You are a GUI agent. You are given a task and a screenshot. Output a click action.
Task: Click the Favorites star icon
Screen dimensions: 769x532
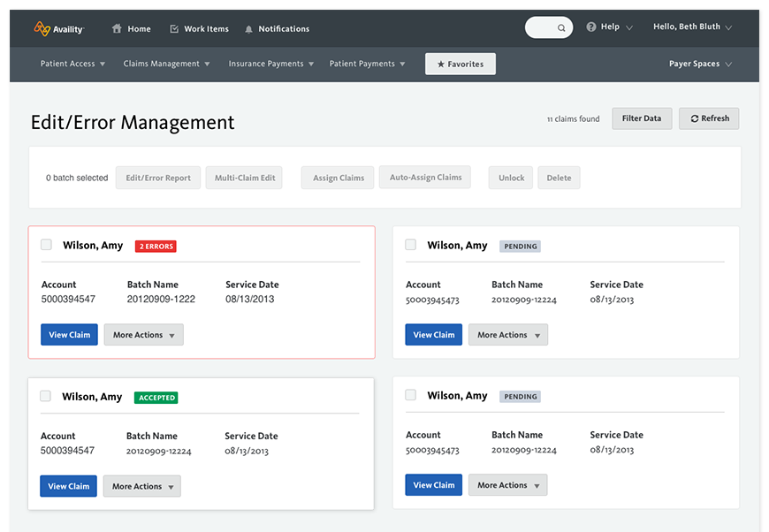click(x=440, y=65)
